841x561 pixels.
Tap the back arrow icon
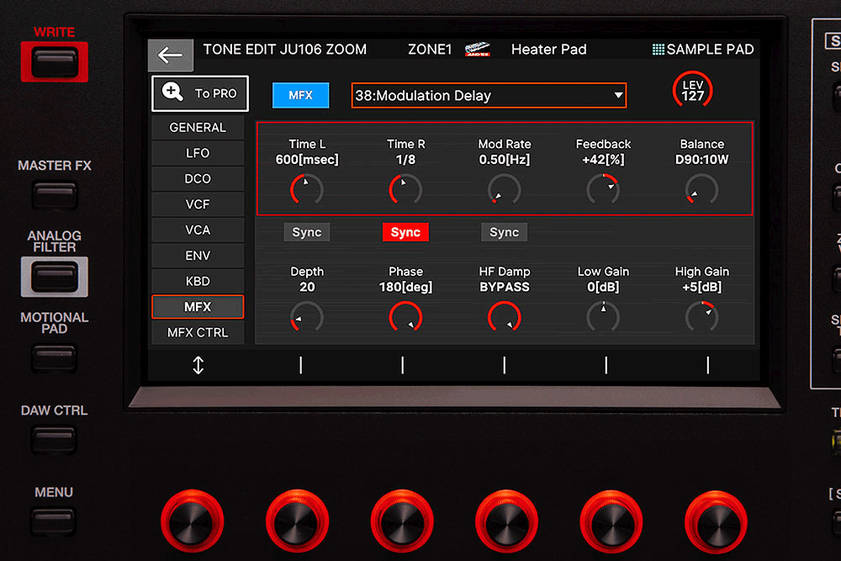[170, 56]
